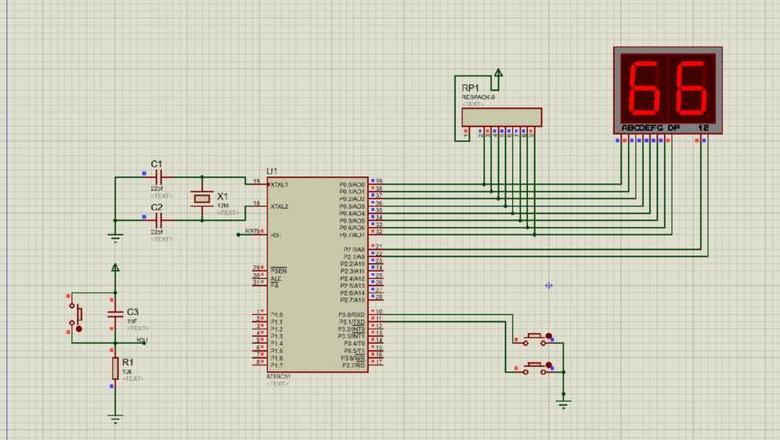This screenshot has height=440, width=780.
Task: Click XTAL2 pin label on U1
Action: coord(279,206)
